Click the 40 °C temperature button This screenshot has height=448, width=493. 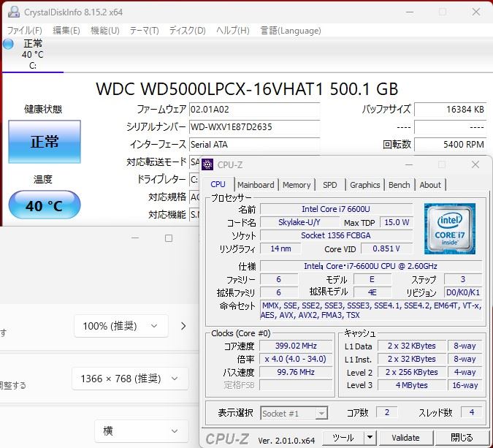click(x=45, y=205)
